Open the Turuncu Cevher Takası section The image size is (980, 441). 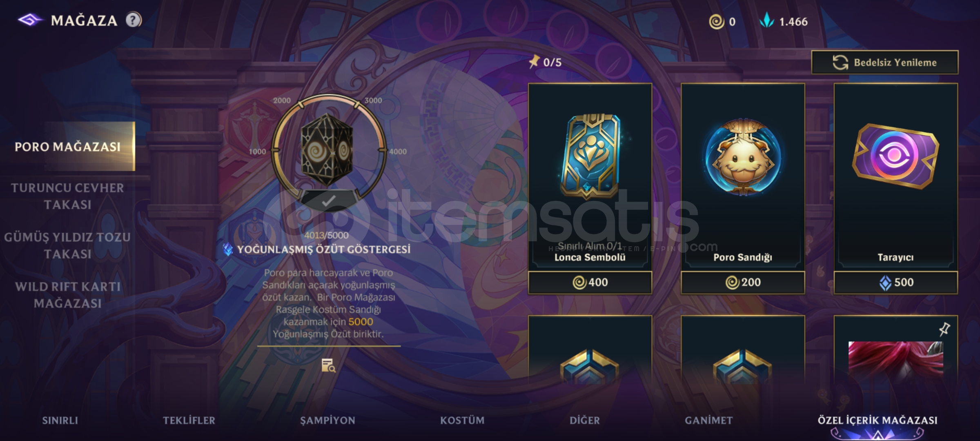tap(67, 196)
